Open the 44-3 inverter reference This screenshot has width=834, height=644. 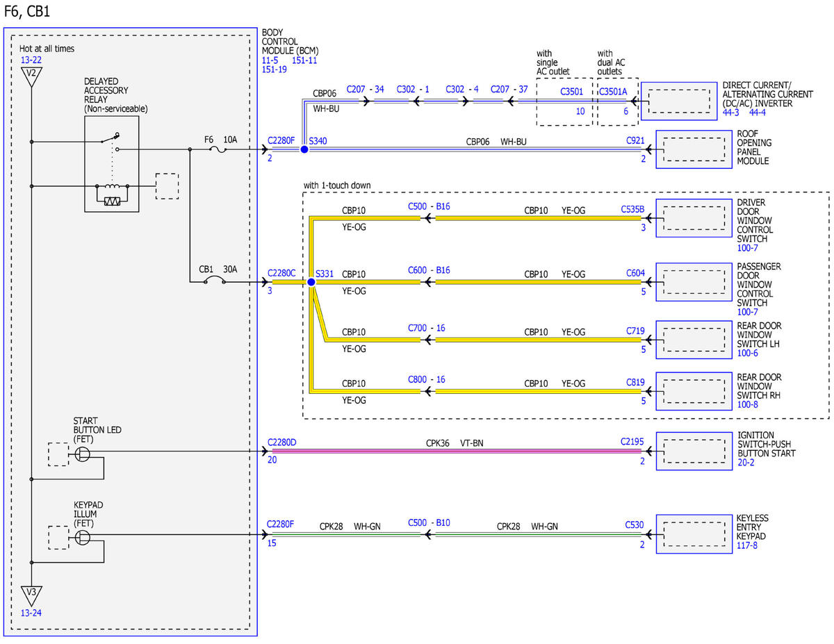tap(732, 112)
